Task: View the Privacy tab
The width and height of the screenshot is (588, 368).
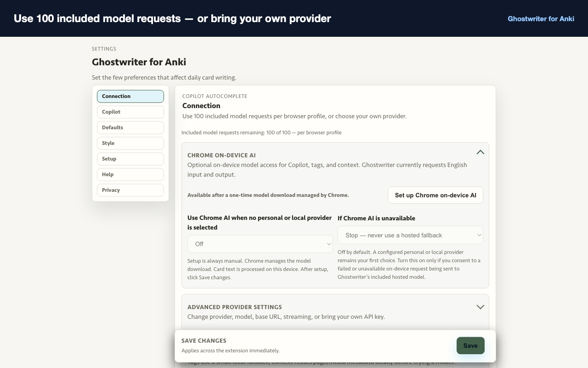Action: pyautogui.click(x=130, y=190)
